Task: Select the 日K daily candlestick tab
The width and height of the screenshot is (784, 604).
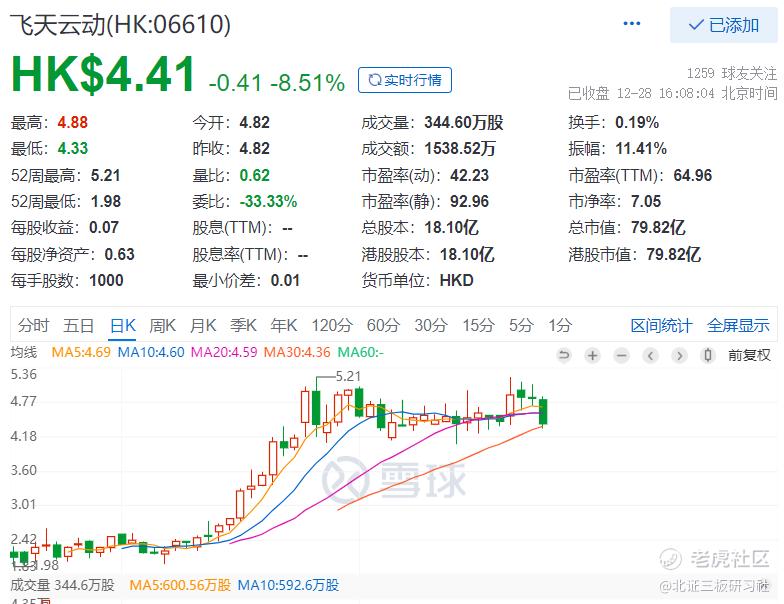Action: (x=122, y=326)
